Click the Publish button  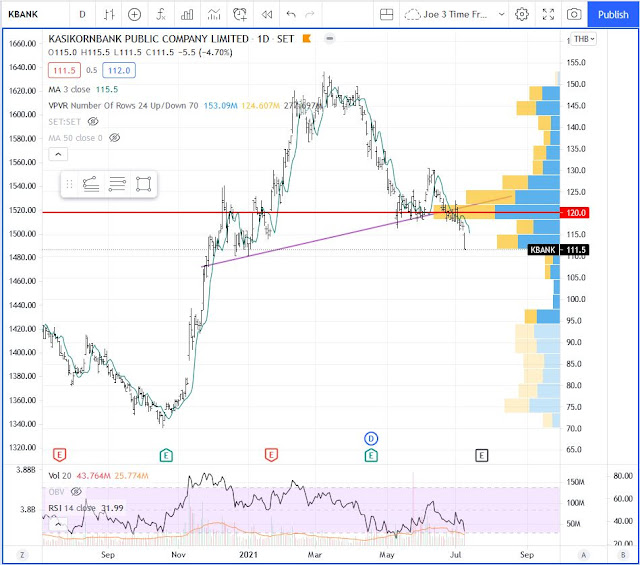(x=613, y=15)
